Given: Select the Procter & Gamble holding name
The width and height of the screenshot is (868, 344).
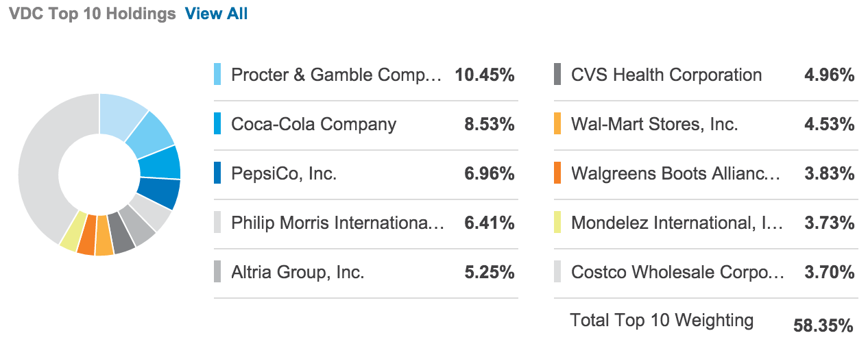Looking at the screenshot, I should 337,75.
